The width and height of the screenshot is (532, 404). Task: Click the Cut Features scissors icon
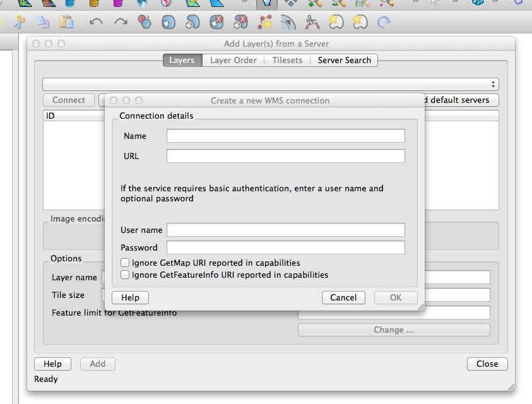20,22
